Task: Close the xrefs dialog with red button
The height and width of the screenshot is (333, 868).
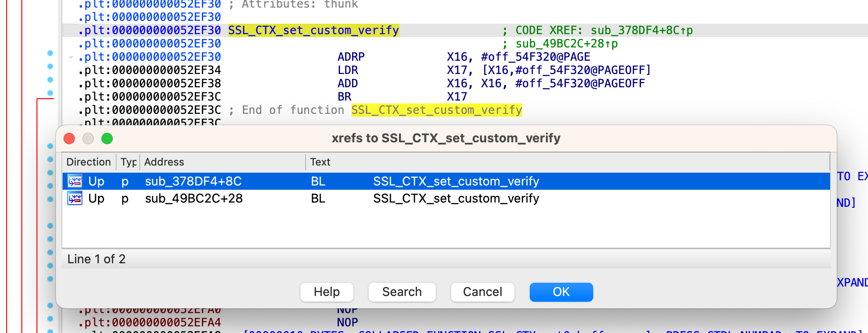Action: pyautogui.click(x=69, y=139)
